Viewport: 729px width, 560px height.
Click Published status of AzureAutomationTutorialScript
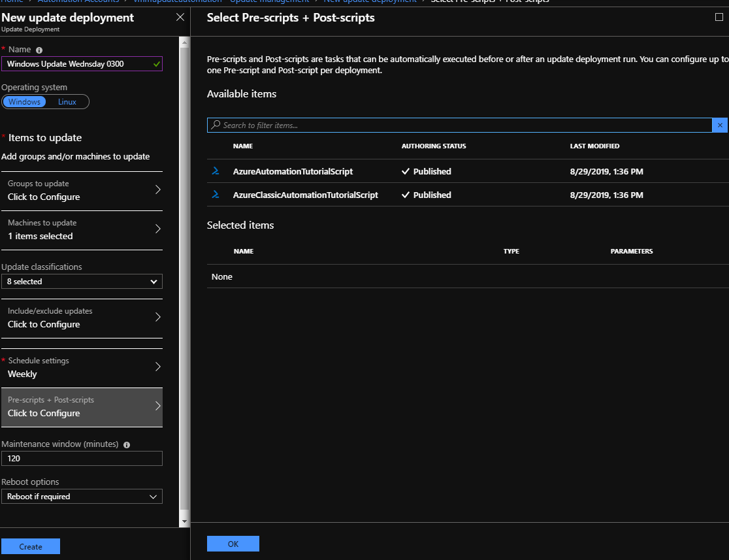[x=427, y=171]
